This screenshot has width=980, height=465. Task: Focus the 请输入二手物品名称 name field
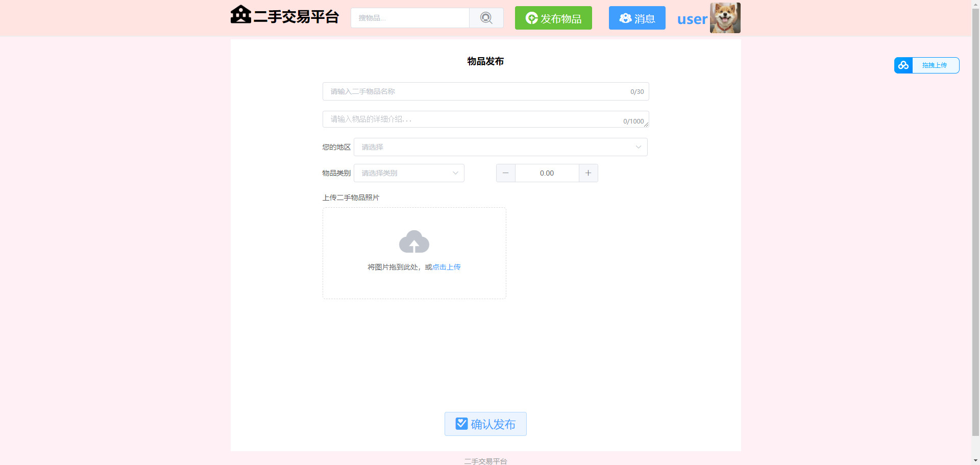(x=486, y=91)
